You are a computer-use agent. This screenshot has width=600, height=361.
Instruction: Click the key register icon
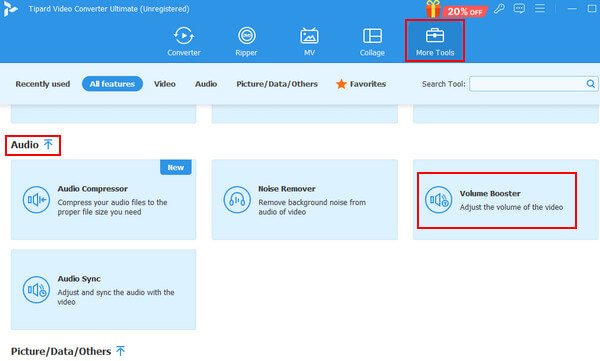[499, 8]
